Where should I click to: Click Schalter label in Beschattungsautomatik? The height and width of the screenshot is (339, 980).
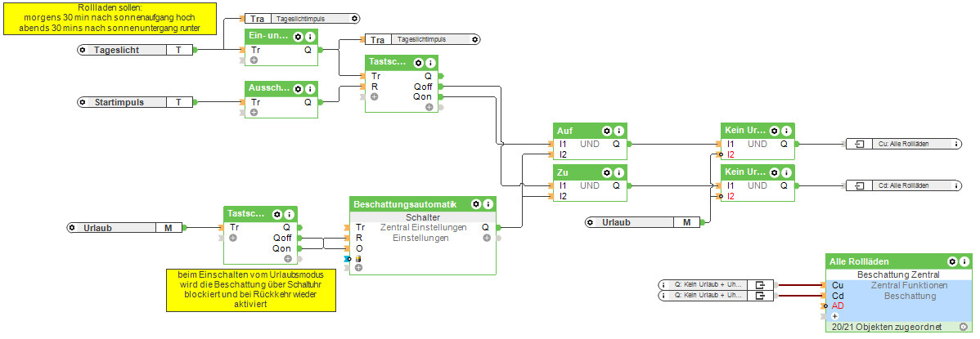pyautogui.click(x=423, y=216)
